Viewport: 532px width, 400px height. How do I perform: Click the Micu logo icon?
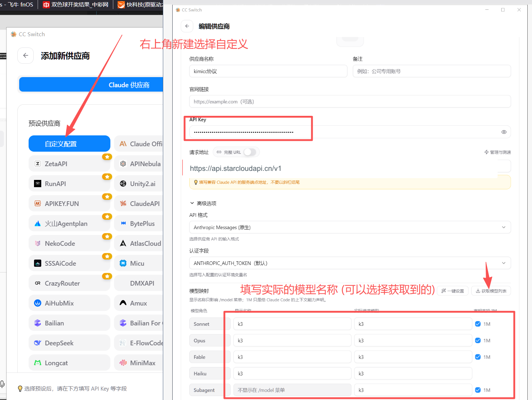pyautogui.click(x=123, y=264)
